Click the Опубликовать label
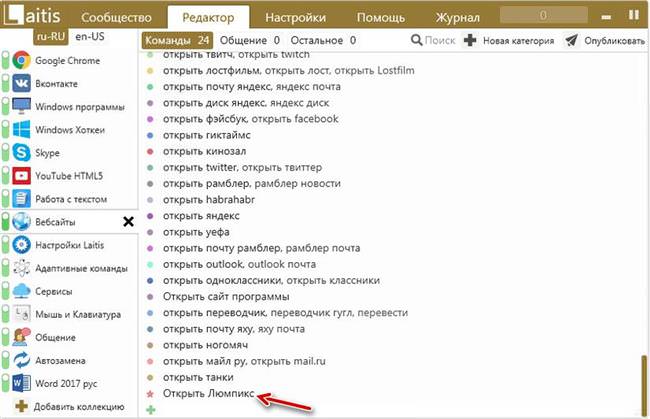Viewport: 650px width, 419px height. click(614, 41)
